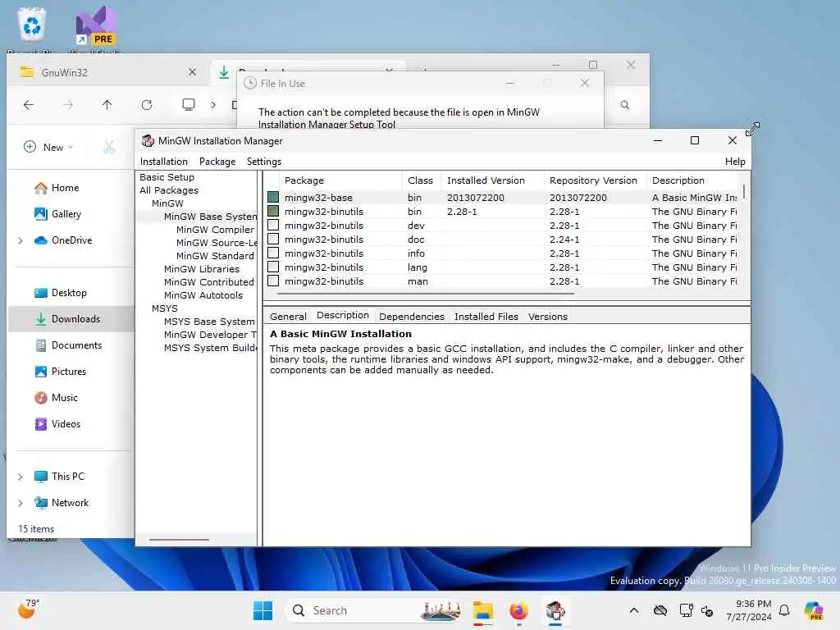The image size is (840, 630).
Task: Open the Package menu
Action: tap(217, 162)
